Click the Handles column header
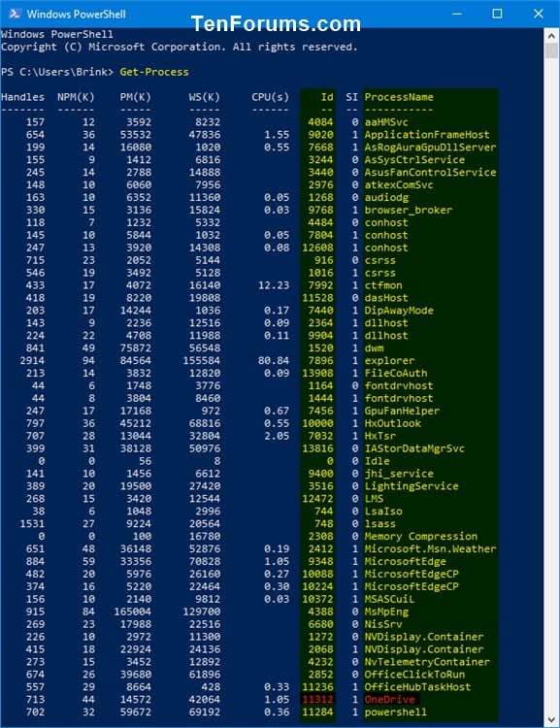The width and height of the screenshot is (560, 728). pyautogui.click(x=22, y=97)
